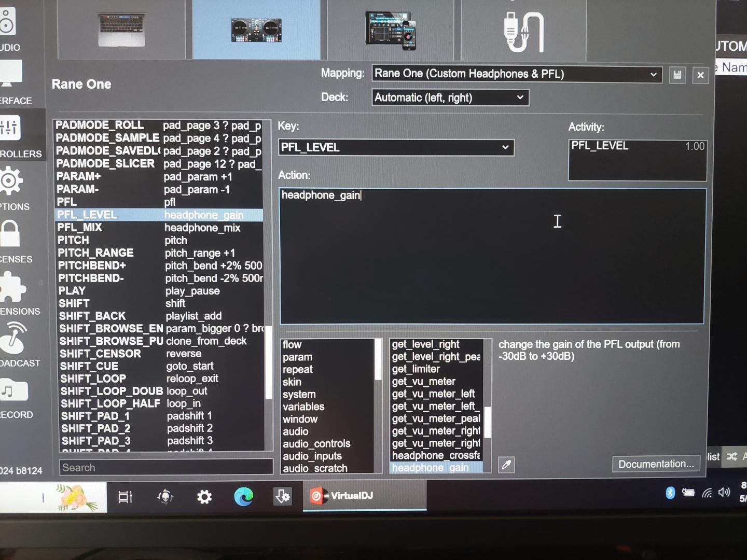This screenshot has width=747, height=560.
Task: Select PADMODE_SLICER mapping row
Action: point(159,164)
